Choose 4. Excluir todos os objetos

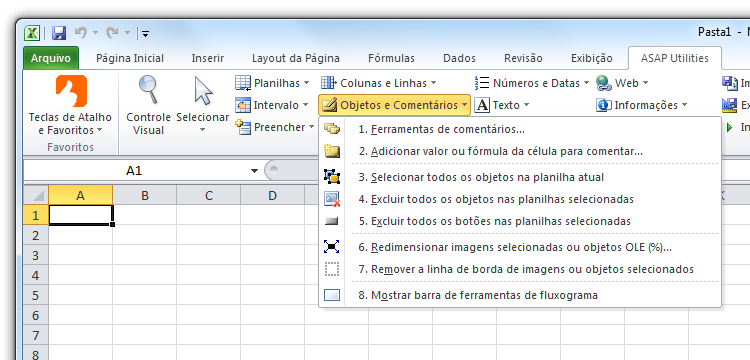(x=520, y=199)
